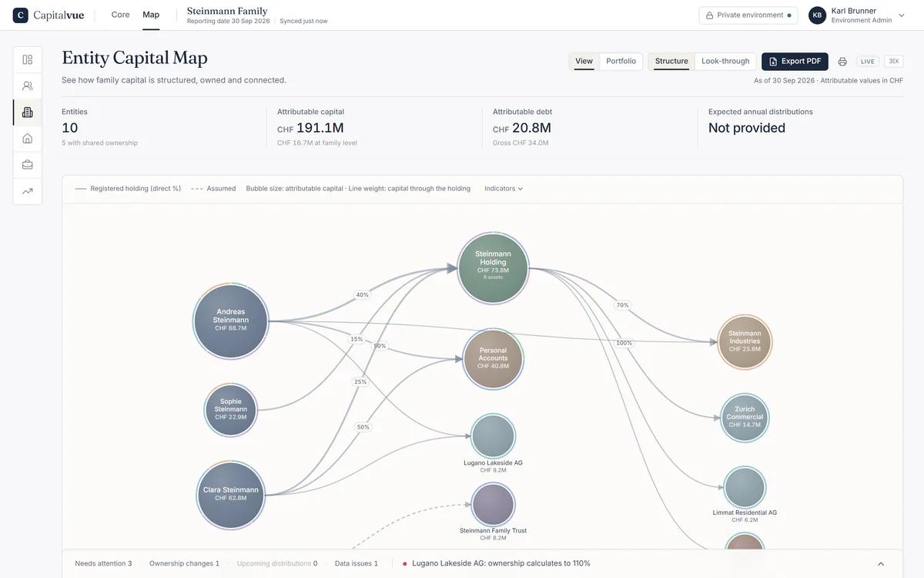Click Upcoming distributions 0 filter

(277, 564)
